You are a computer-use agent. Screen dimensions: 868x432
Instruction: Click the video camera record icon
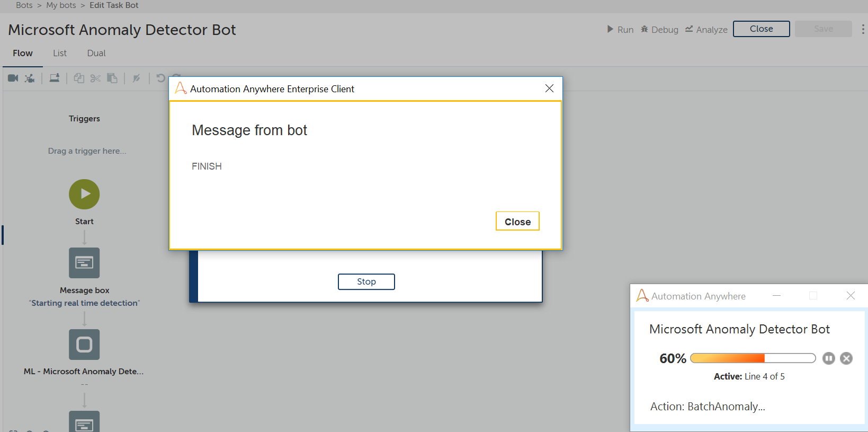(13, 78)
